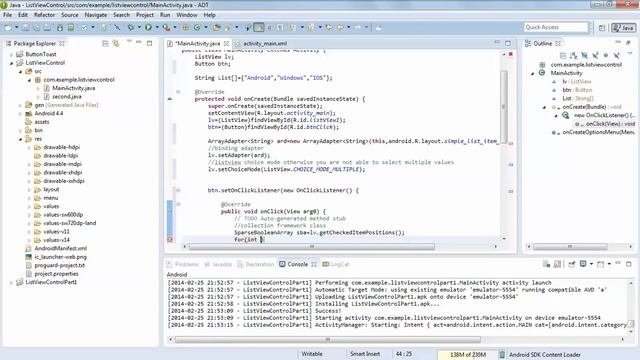Open New Console View dropdown arrow
The image size is (640, 360).
click(609, 264)
